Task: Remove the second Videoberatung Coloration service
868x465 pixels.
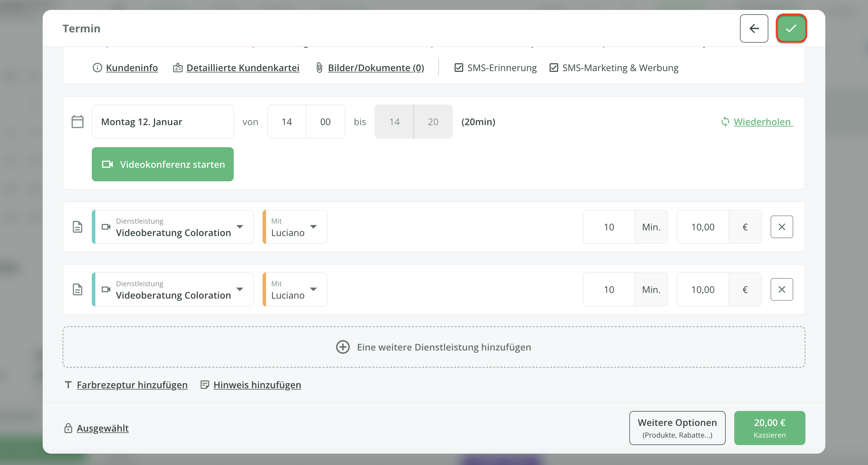Action: pos(782,289)
